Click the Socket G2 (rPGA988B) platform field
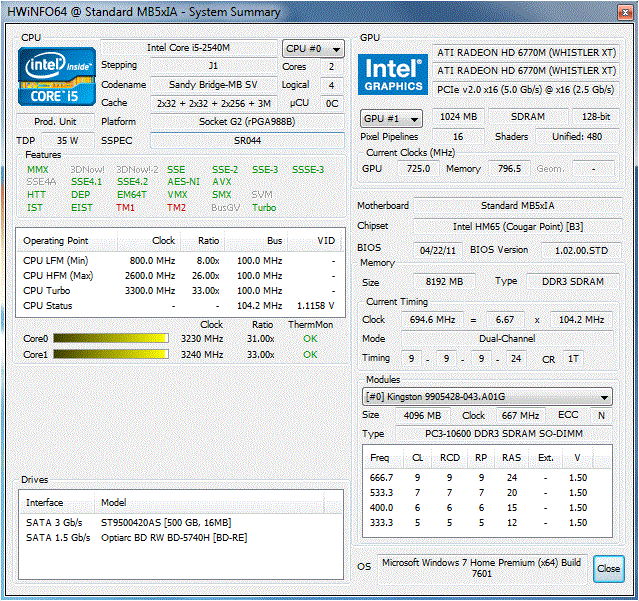Screen dimensions: 639x601 click(247, 121)
